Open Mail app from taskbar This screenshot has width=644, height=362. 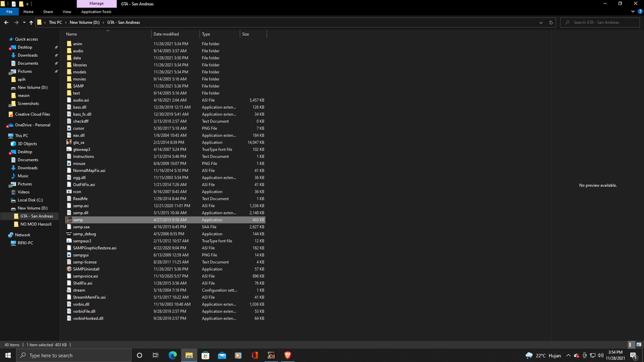point(222,355)
